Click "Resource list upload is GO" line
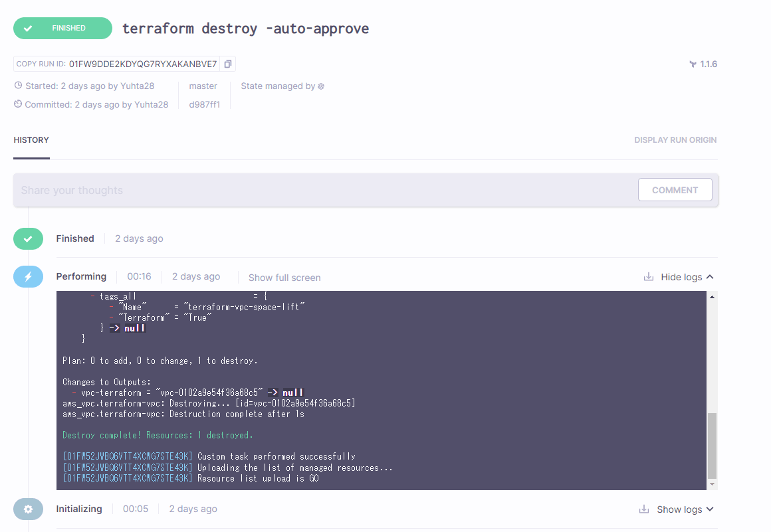This screenshot has width=771, height=532. tap(191, 478)
